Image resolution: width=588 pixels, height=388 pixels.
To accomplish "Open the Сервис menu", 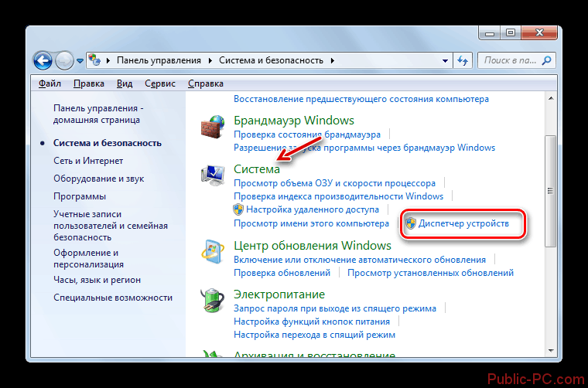I will click(x=160, y=83).
